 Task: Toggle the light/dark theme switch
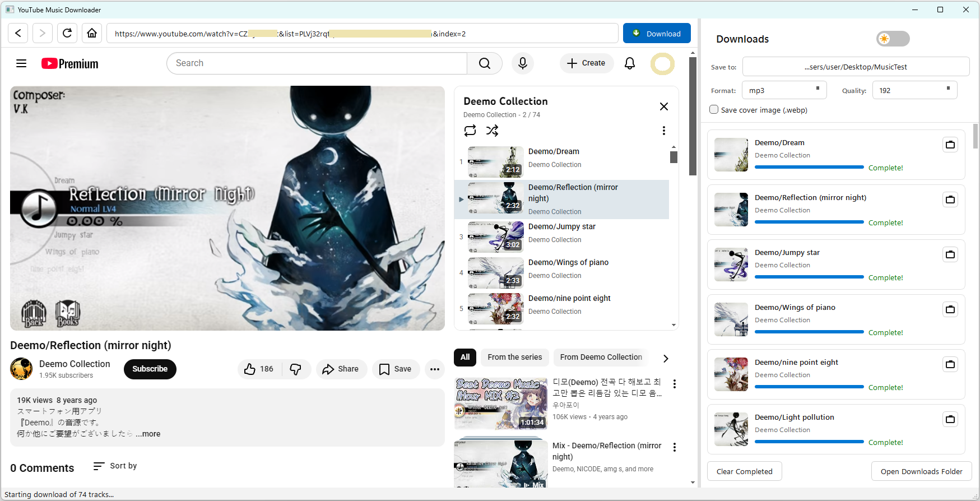pos(893,39)
